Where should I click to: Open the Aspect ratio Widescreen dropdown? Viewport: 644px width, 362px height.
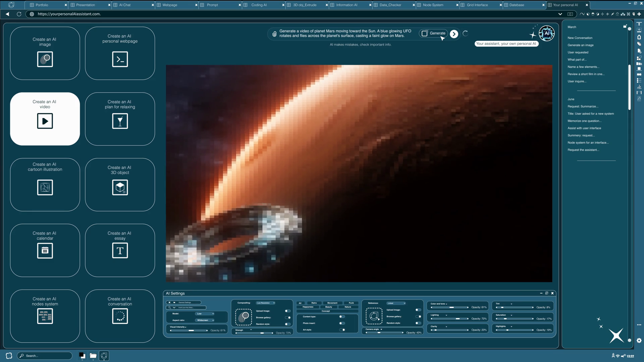[205, 320]
